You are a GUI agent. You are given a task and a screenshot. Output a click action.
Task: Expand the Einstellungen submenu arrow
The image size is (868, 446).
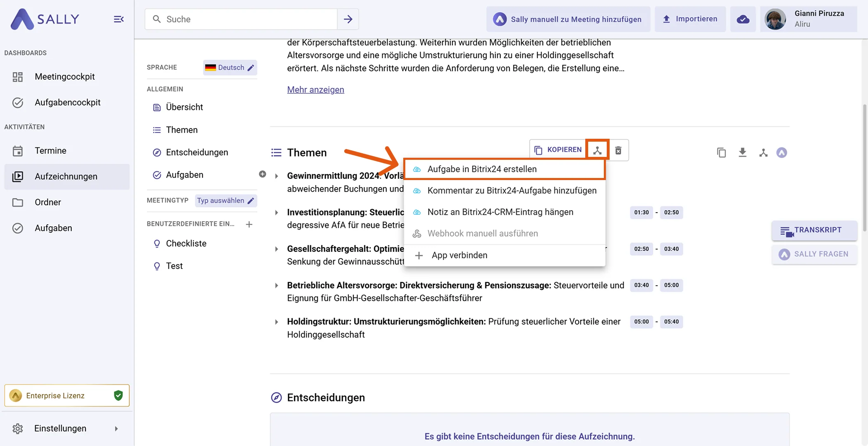pos(116,429)
